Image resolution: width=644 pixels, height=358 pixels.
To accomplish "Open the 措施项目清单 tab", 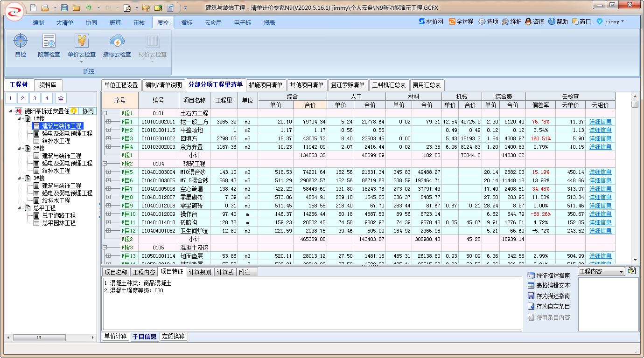I will pos(266,85).
